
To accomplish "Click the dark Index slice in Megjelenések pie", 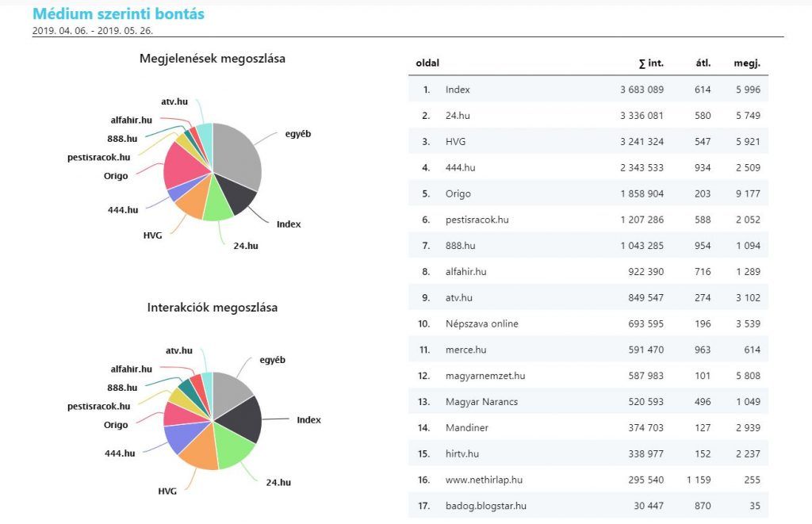I will tap(237, 196).
